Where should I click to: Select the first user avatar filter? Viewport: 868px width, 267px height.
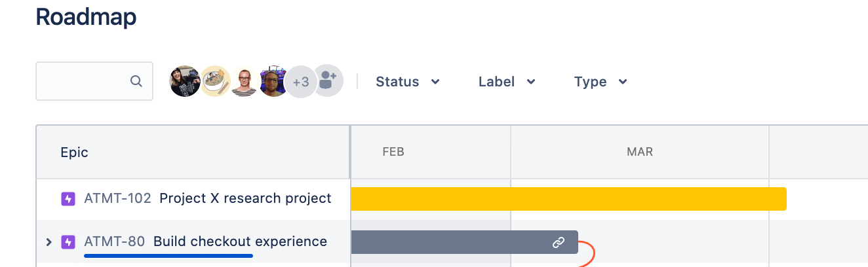(185, 81)
